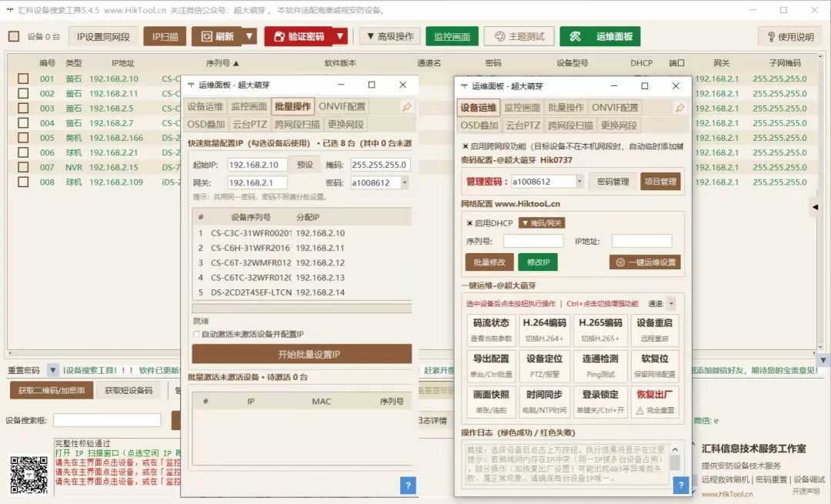The width and height of the screenshot is (831, 504).
Task: Enable 自动激活未激活设备并配置IP checkbox
Action: coord(196,334)
